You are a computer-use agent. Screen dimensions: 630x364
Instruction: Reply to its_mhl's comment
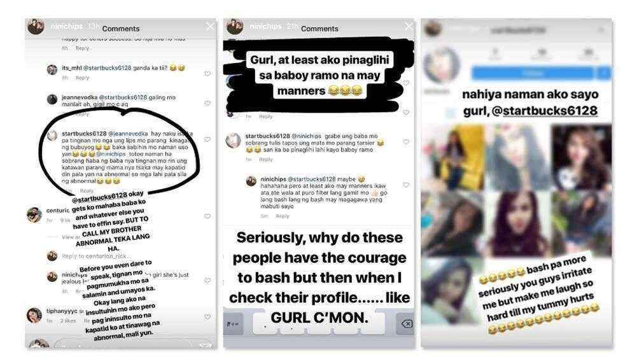[x=82, y=78]
